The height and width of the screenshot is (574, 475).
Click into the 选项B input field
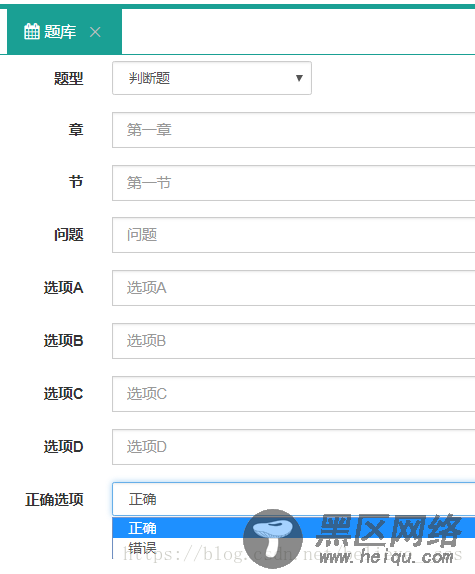tap(293, 341)
